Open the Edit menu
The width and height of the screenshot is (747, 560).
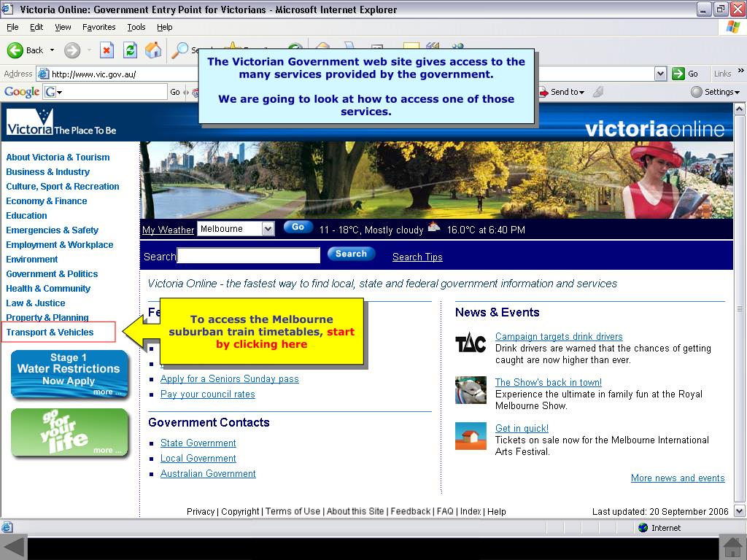(x=36, y=27)
